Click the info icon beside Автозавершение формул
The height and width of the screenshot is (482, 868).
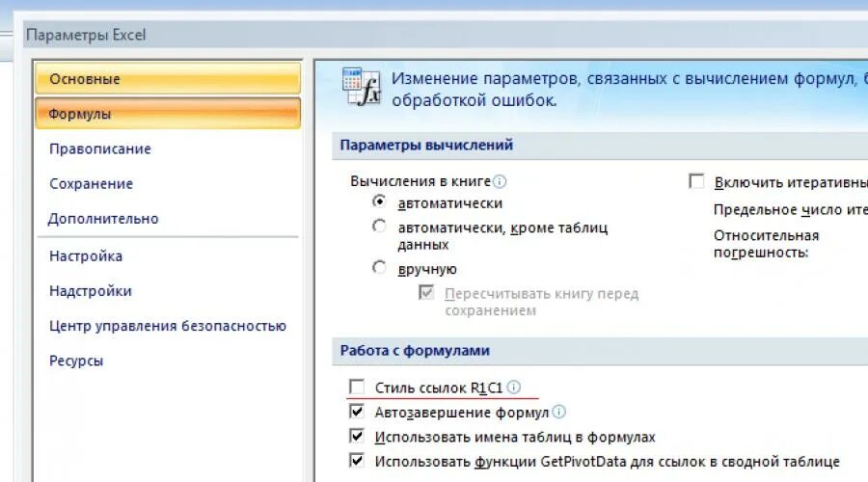[x=559, y=412]
